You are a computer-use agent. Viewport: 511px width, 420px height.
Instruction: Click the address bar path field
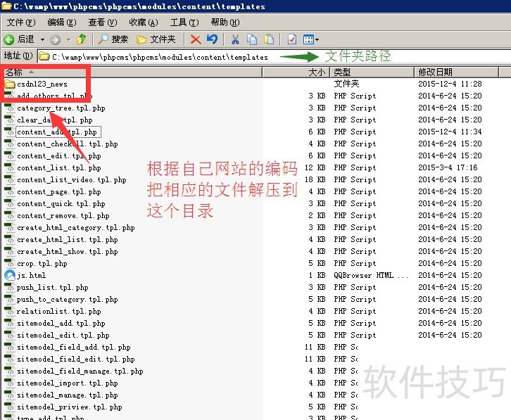[274, 57]
